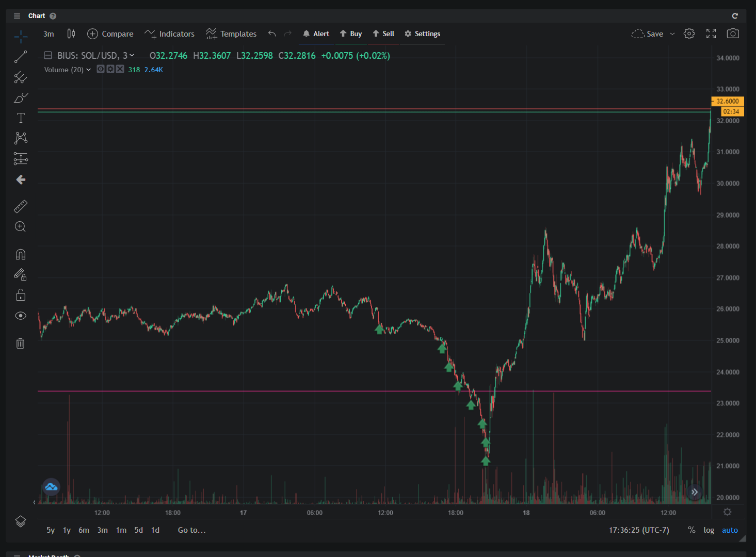Activate the zoom in tool
Screen dimensions: 756x557
pos(21,226)
